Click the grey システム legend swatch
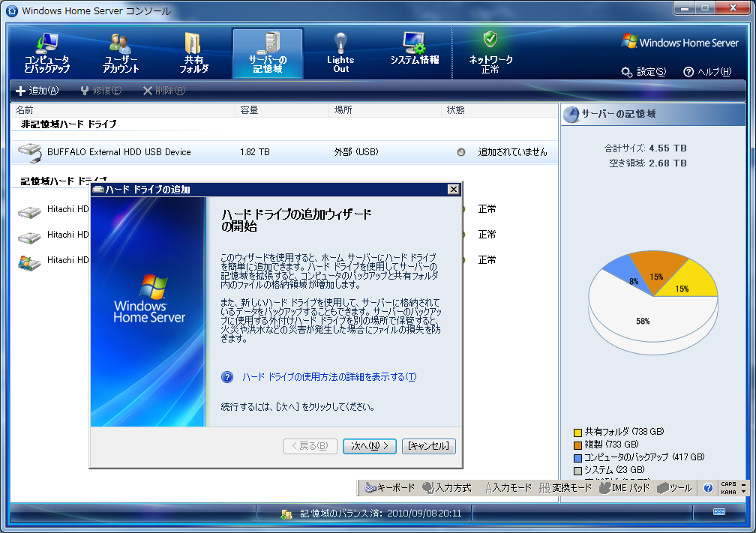The image size is (756, 533). [x=577, y=471]
